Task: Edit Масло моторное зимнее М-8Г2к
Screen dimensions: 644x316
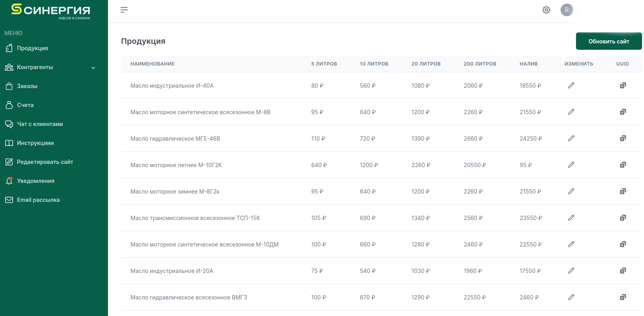Action: 571,191
